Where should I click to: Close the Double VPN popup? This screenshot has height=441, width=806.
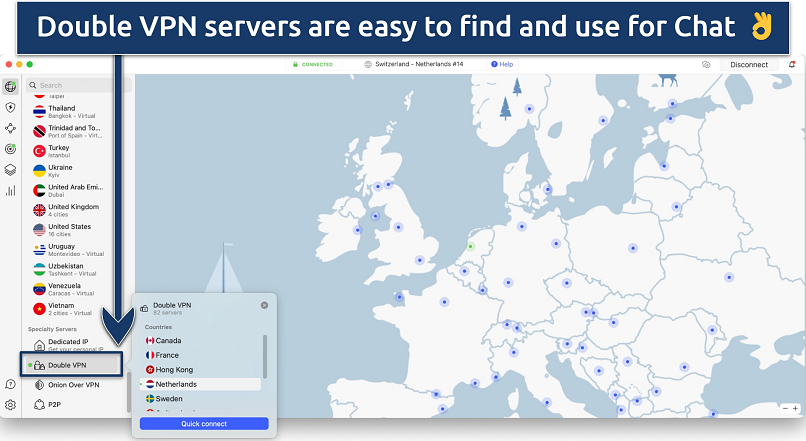click(264, 305)
